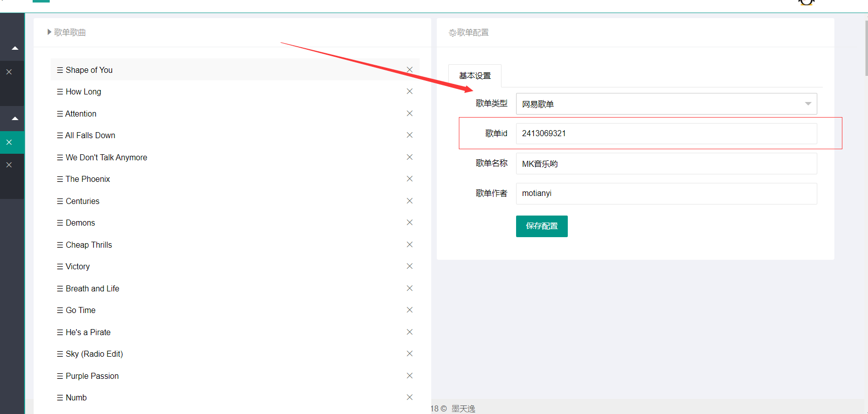Remove the song Shape of You
The width and height of the screenshot is (868, 414).
pos(410,70)
